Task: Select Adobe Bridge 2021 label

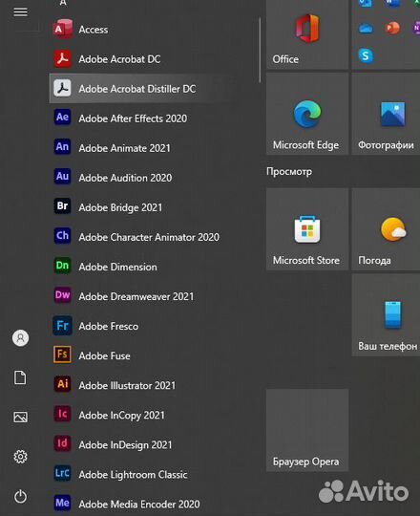Action: coord(120,207)
